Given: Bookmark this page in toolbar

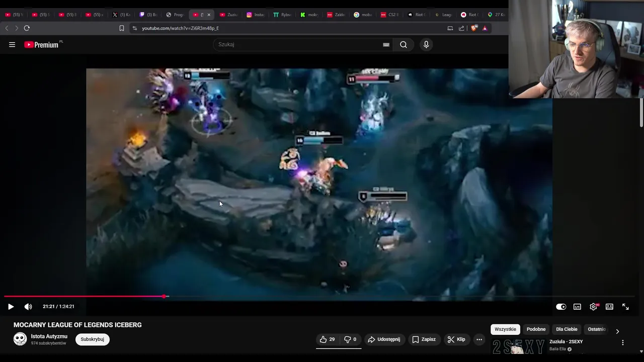Looking at the screenshot, I should [x=121, y=28].
